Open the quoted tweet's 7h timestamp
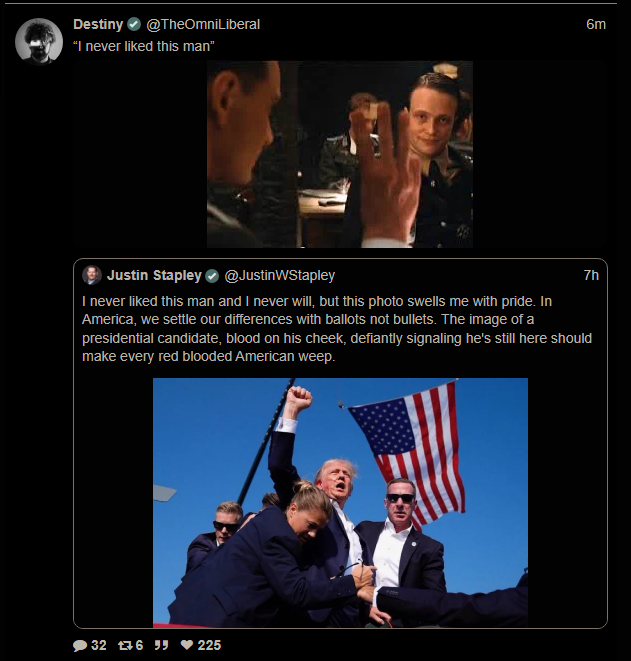Screen dimensions: 631x661 click(591, 275)
